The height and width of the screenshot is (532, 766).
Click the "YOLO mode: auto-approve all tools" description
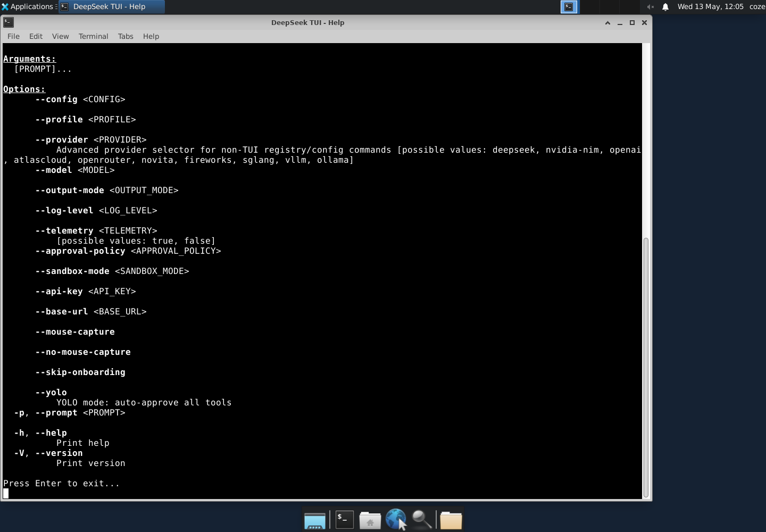tap(144, 403)
